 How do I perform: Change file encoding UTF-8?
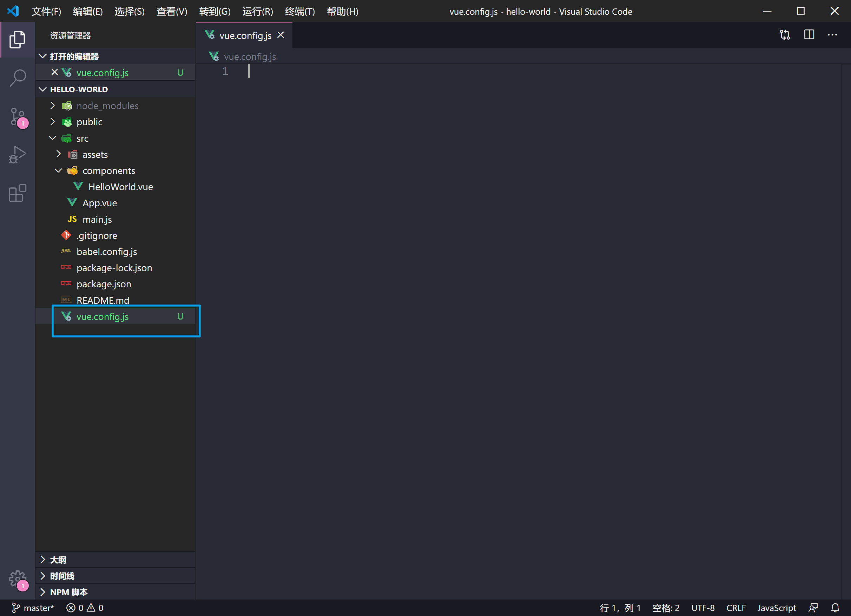tap(703, 608)
